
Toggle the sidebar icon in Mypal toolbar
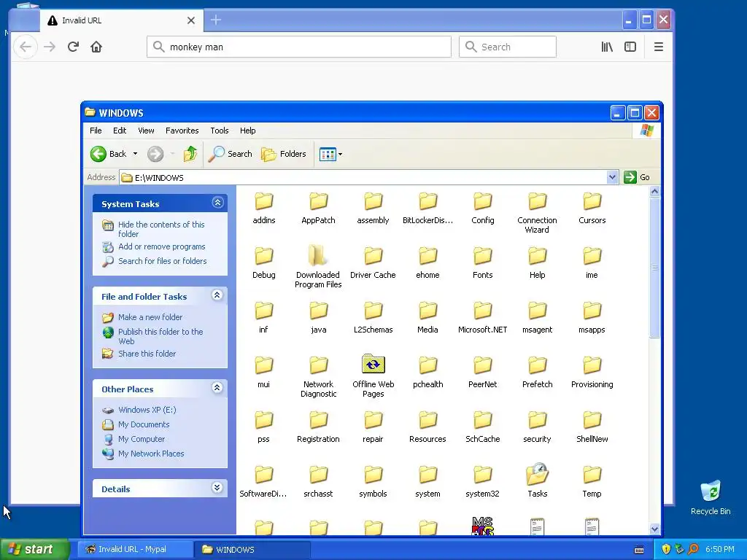click(x=630, y=47)
